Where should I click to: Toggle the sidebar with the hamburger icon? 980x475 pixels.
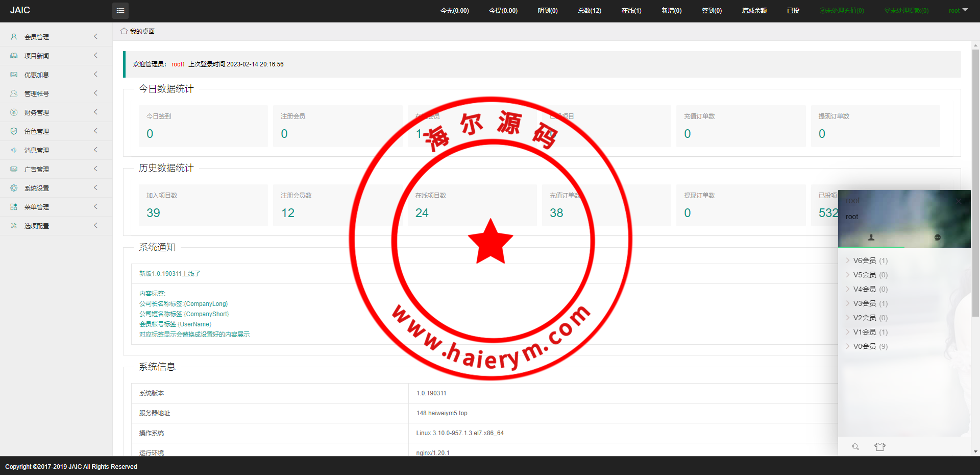click(x=120, y=11)
